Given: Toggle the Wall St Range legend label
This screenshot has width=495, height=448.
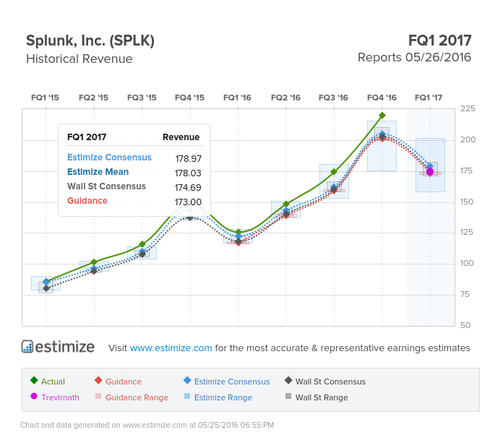Looking at the screenshot, I should [322, 397].
